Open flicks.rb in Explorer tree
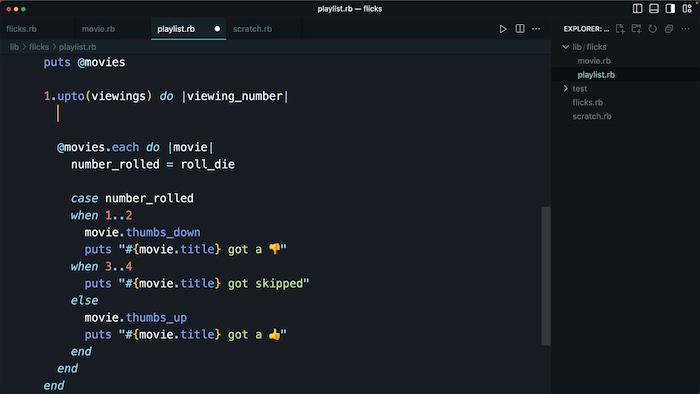700x394 pixels. coord(588,102)
